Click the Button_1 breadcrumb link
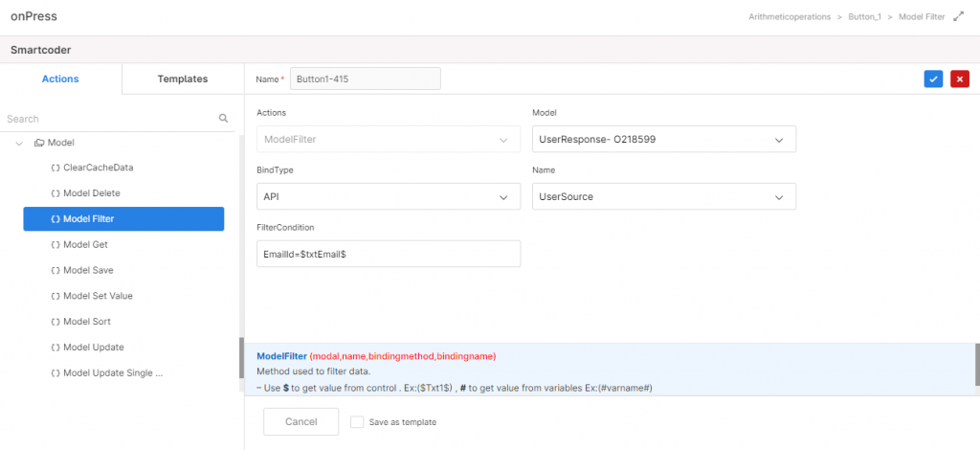Image resolution: width=980 pixels, height=450 pixels. click(864, 17)
